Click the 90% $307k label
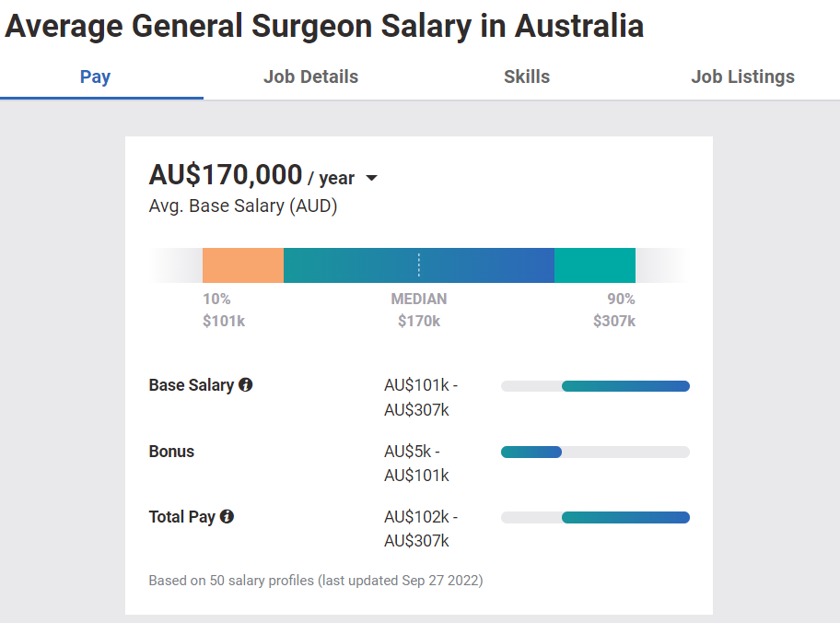 (614, 311)
